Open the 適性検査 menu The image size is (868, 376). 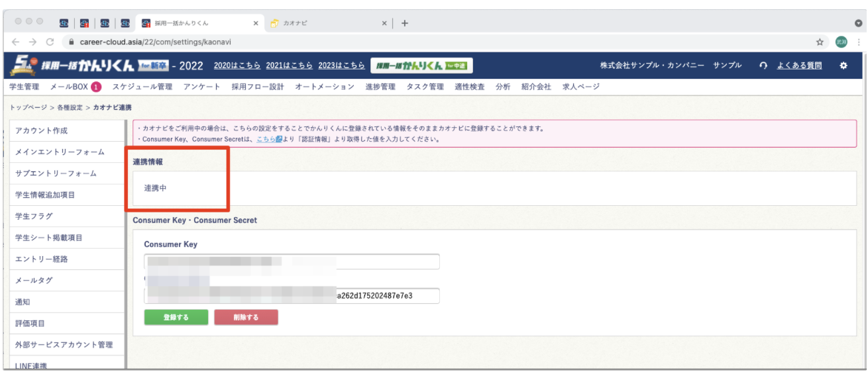(x=470, y=87)
